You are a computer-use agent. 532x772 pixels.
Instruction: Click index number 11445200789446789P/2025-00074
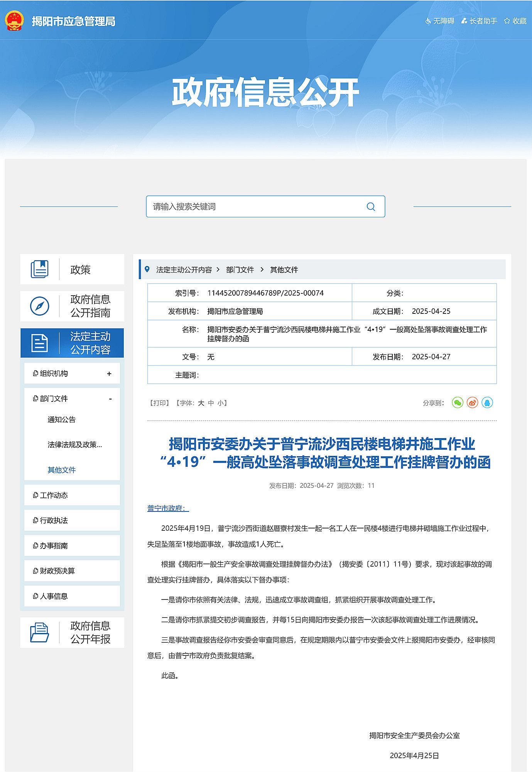(265, 293)
